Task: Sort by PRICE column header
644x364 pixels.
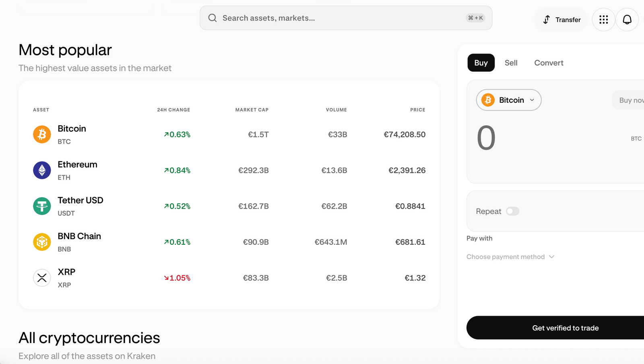Action: 418,110
